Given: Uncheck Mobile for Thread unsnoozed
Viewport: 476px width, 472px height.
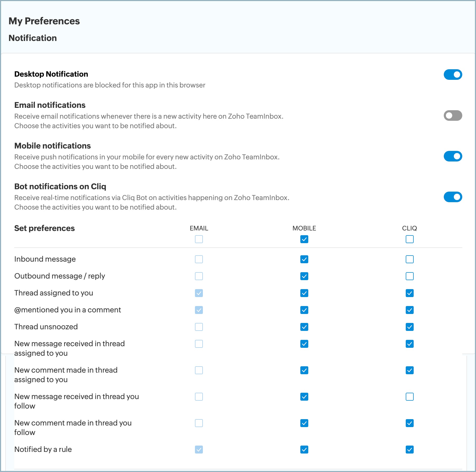Looking at the screenshot, I should (x=304, y=327).
